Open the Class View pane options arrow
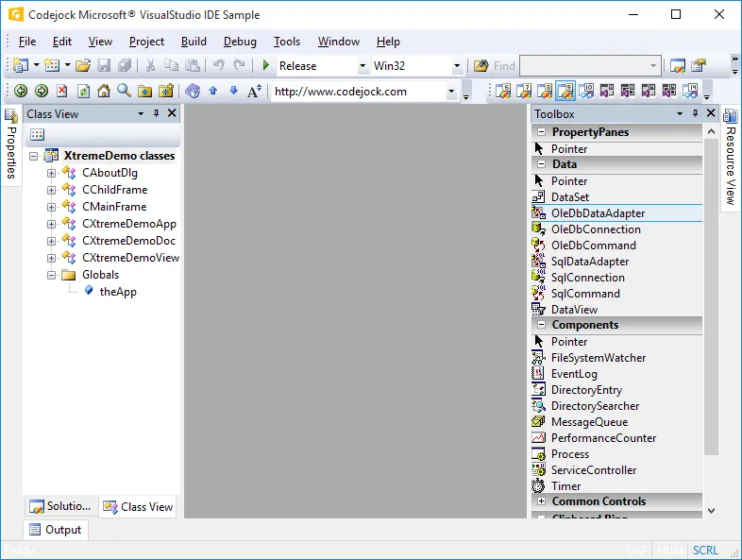The image size is (742, 560). (141, 113)
